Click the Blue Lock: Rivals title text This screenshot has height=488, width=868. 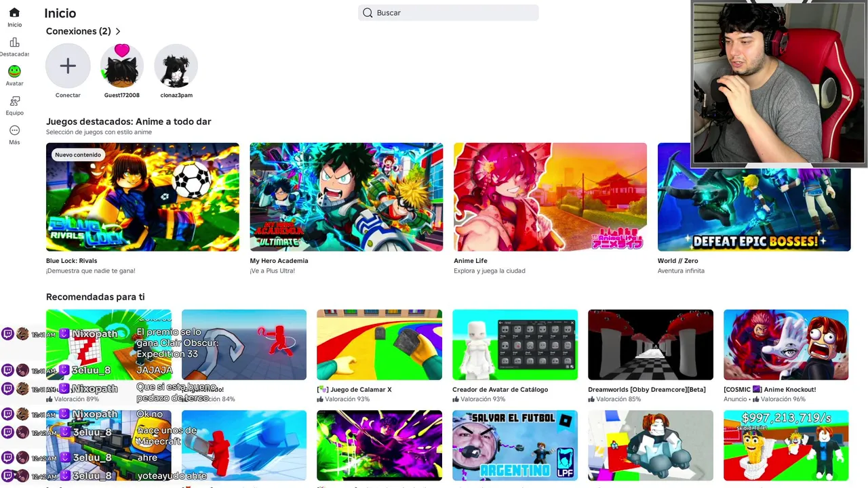click(71, 261)
